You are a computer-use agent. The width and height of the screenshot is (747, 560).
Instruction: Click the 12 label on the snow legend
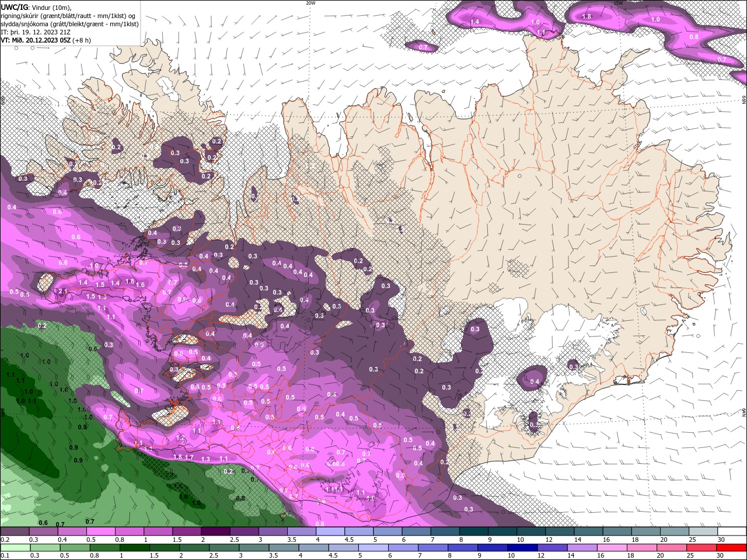[x=549, y=540]
